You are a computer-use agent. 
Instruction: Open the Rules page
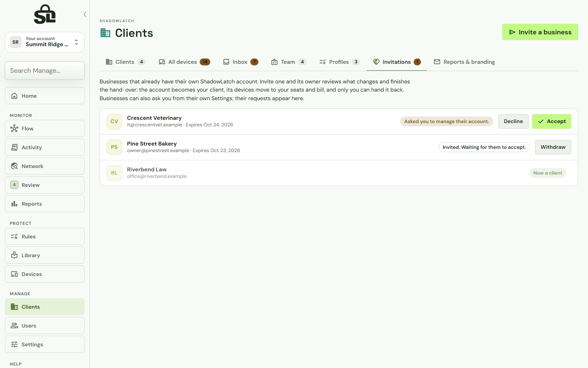[x=45, y=236]
